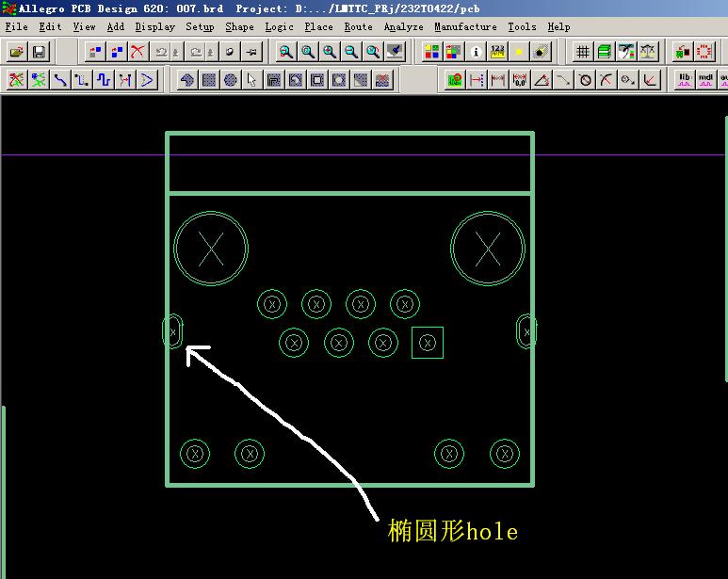Click the Zoom In plus magnifier

(330, 52)
